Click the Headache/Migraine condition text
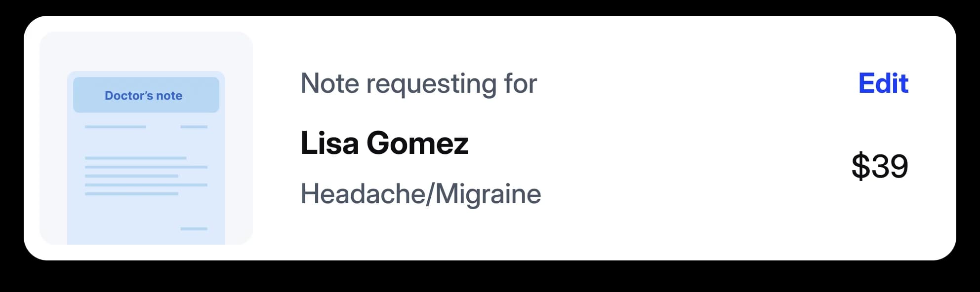The width and height of the screenshot is (980, 292). [x=420, y=194]
